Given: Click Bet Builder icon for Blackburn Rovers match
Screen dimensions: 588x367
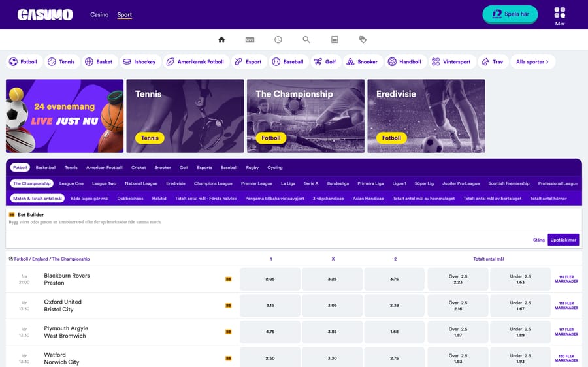Looking at the screenshot, I should tap(229, 279).
